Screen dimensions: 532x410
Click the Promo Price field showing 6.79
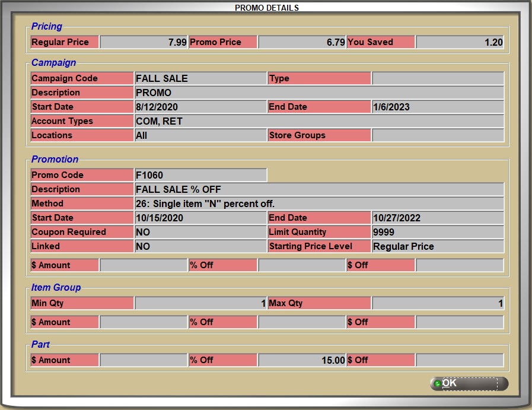[302, 42]
